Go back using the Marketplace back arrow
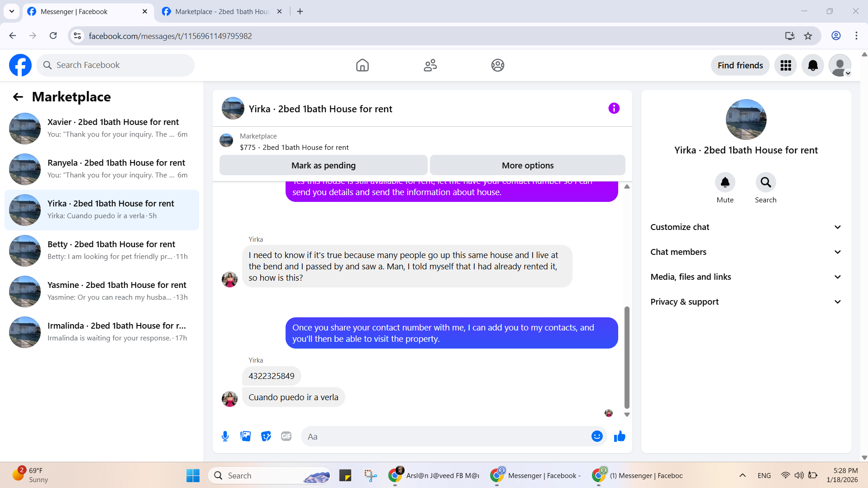The image size is (868, 488). click(x=18, y=97)
